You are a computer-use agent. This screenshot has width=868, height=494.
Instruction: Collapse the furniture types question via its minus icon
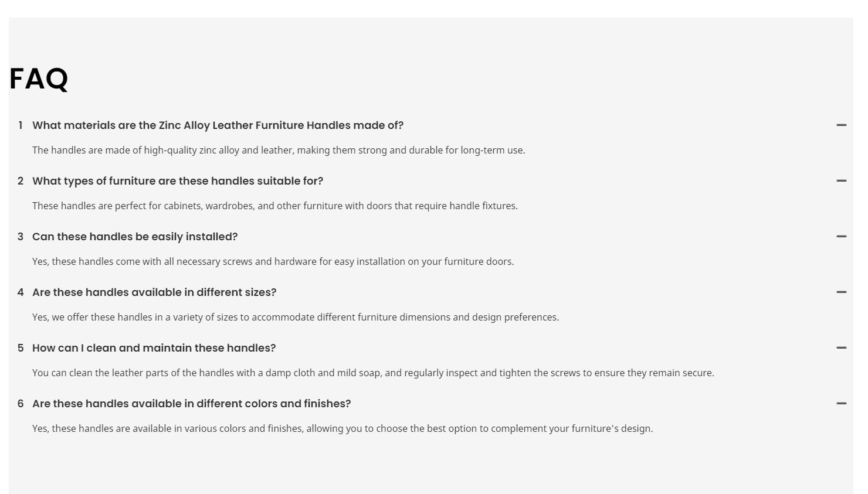pos(841,180)
